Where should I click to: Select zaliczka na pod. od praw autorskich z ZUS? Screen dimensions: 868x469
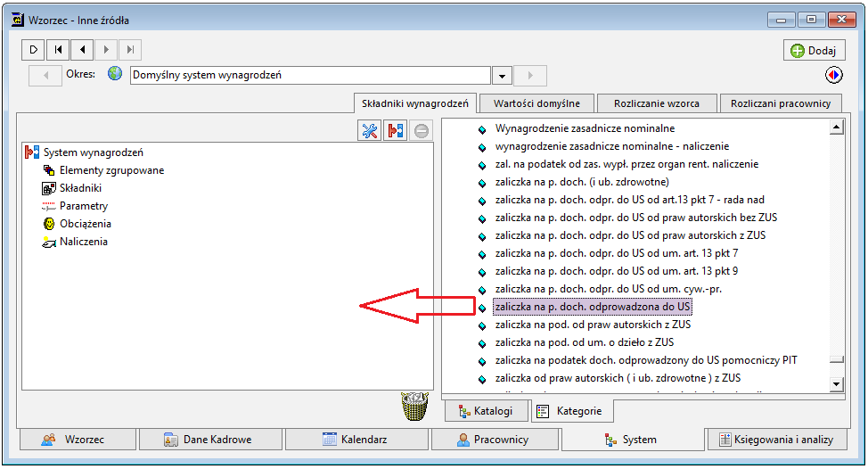593,325
